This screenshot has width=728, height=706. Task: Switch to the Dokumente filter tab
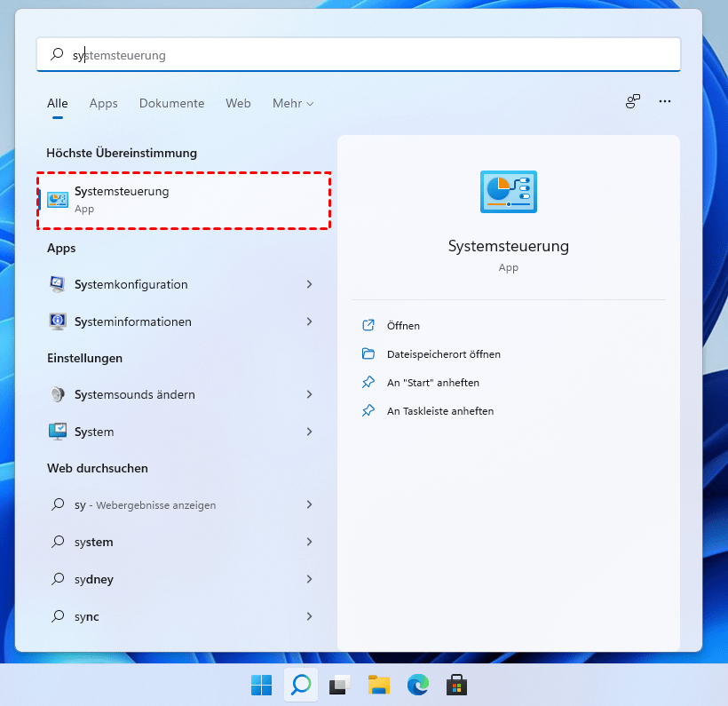pos(171,104)
